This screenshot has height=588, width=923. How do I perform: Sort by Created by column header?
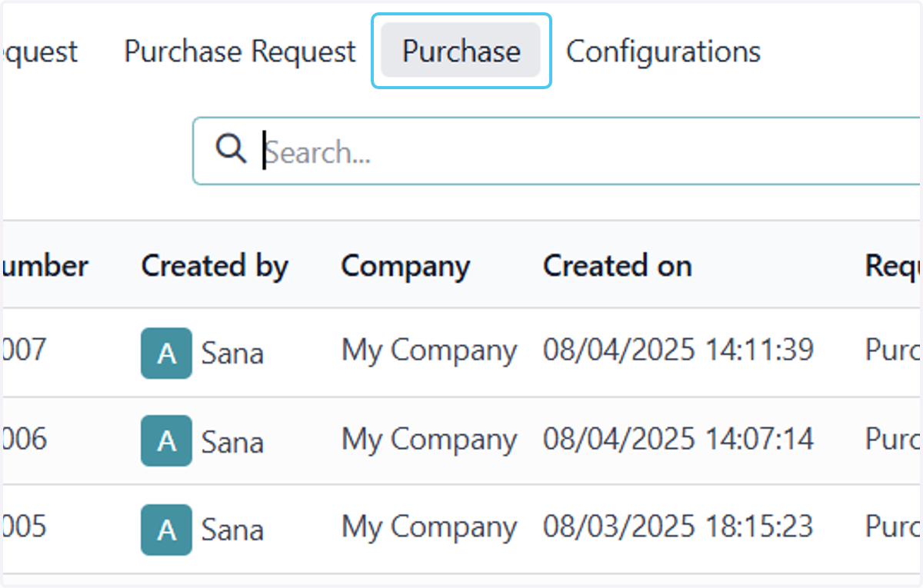pyautogui.click(x=215, y=266)
